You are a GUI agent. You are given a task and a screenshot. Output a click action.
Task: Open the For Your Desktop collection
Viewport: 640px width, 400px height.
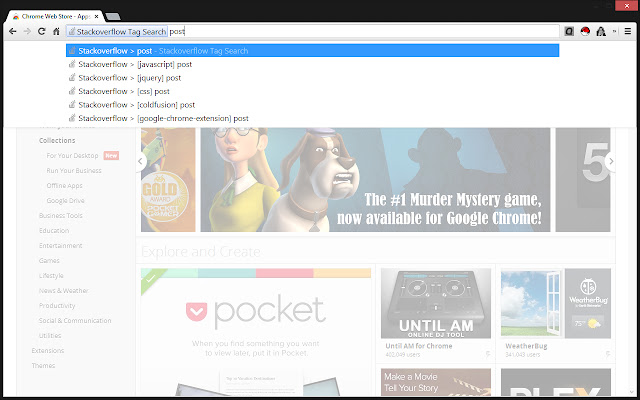pos(72,156)
